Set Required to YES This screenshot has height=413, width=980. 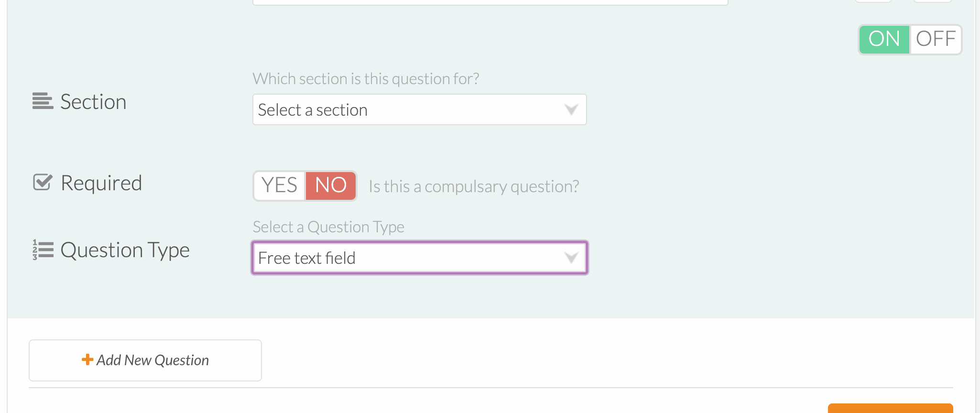click(x=280, y=185)
